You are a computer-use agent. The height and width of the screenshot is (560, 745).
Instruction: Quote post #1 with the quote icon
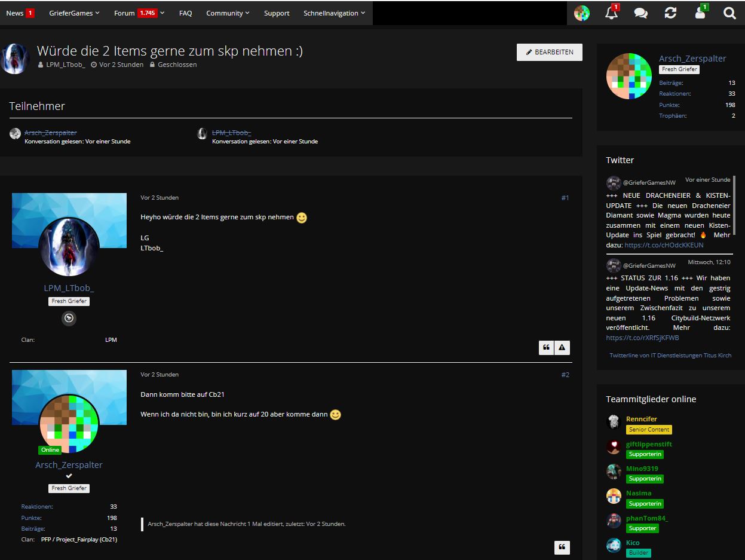click(x=546, y=347)
